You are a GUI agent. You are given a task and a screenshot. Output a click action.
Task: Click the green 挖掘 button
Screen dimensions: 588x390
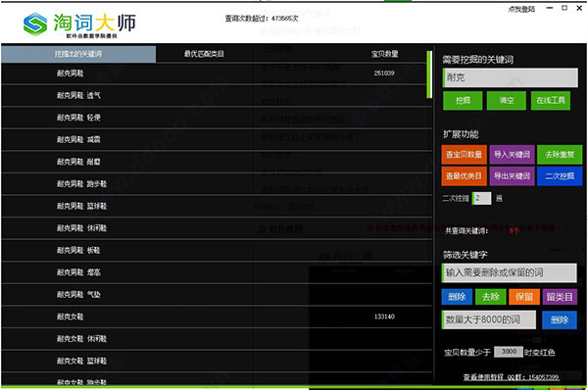pyautogui.click(x=463, y=101)
